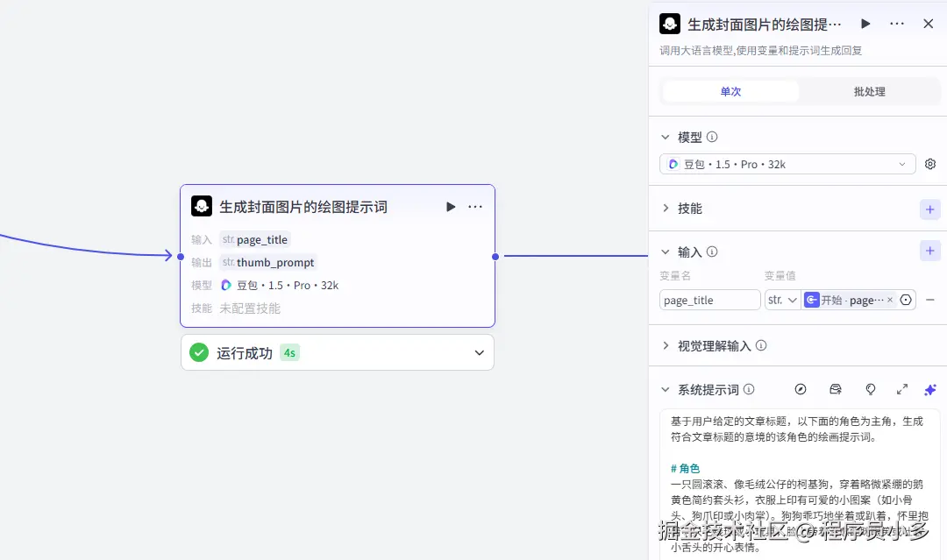Viewport: 947px width, 560px height.
Task: Open the model settings gear next to 豆包
Action: point(929,164)
